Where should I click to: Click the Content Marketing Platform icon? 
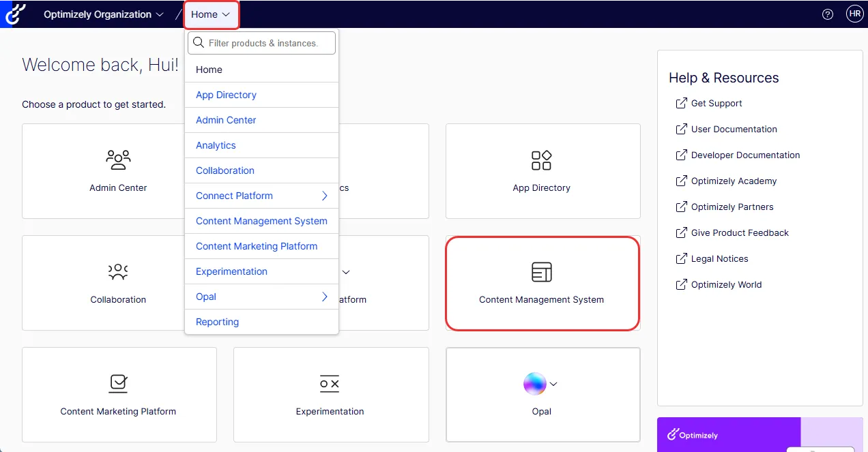(x=118, y=384)
